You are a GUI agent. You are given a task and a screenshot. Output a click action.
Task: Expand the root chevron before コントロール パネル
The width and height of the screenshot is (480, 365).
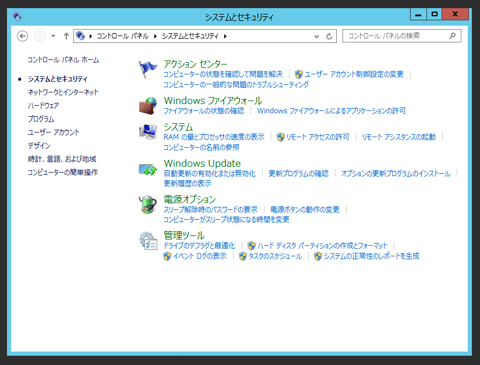click(90, 36)
